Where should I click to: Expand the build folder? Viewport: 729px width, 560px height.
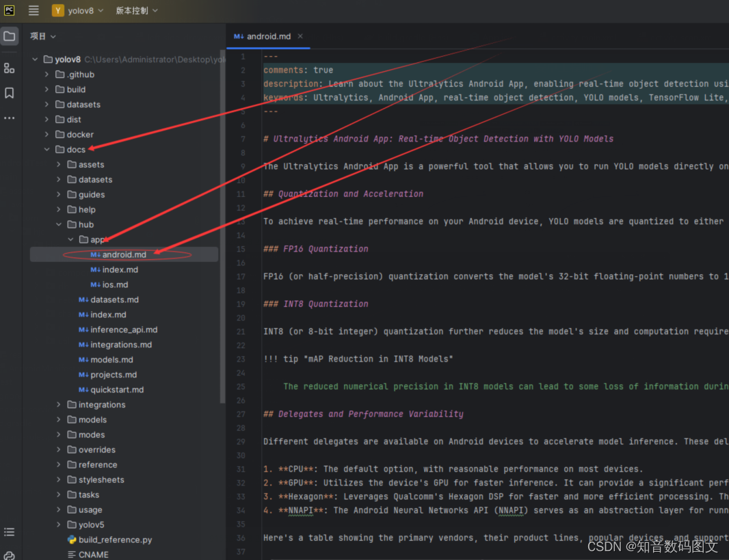pos(47,89)
